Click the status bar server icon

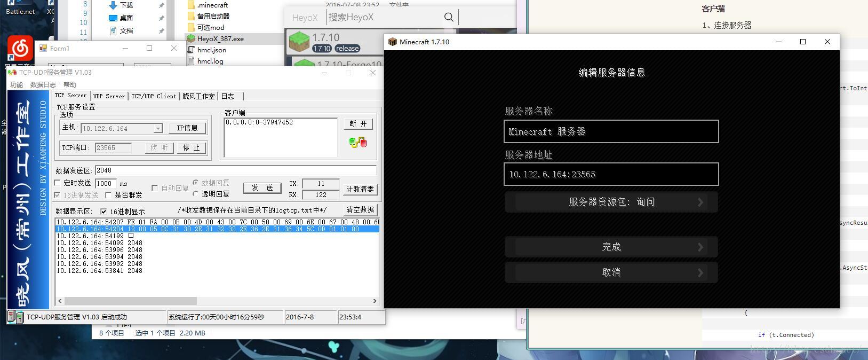pos(15,317)
